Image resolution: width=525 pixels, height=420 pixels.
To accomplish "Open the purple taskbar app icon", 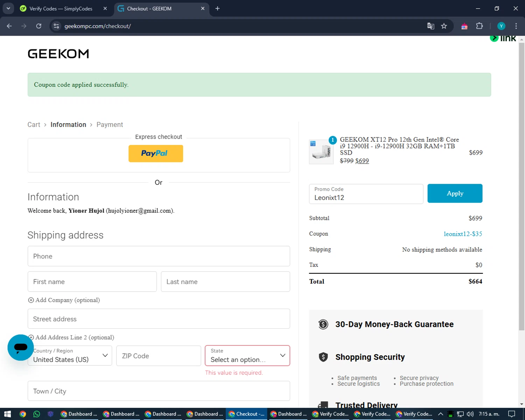I will click(50, 414).
